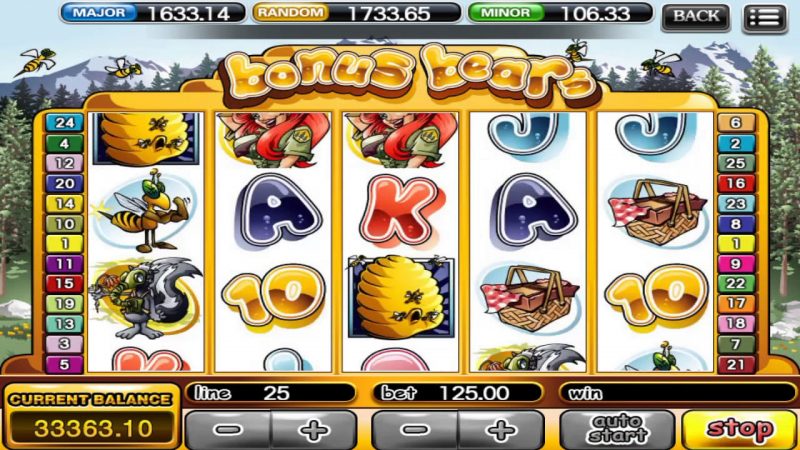The width and height of the screenshot is (800, 450).
Task: Stop the reels with stop button
Action: point(739,430)
